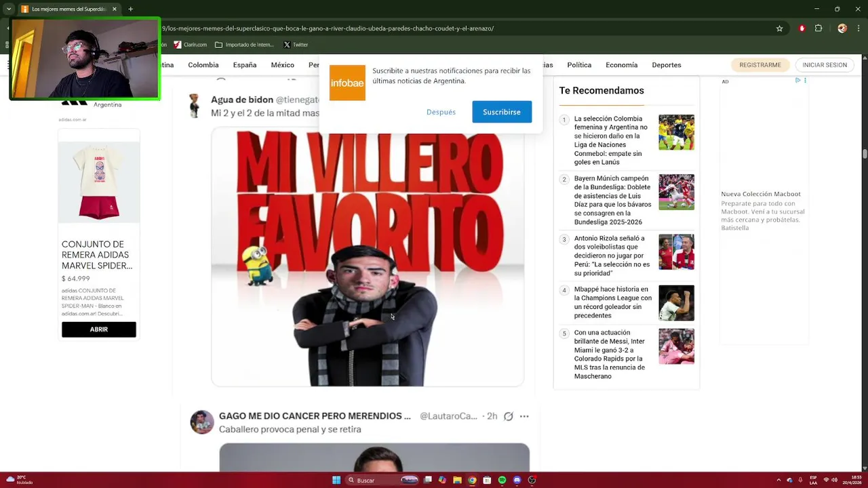Dismiss notifications with 'Después'
The image size is (868, 488).
(x=441, y=112)
